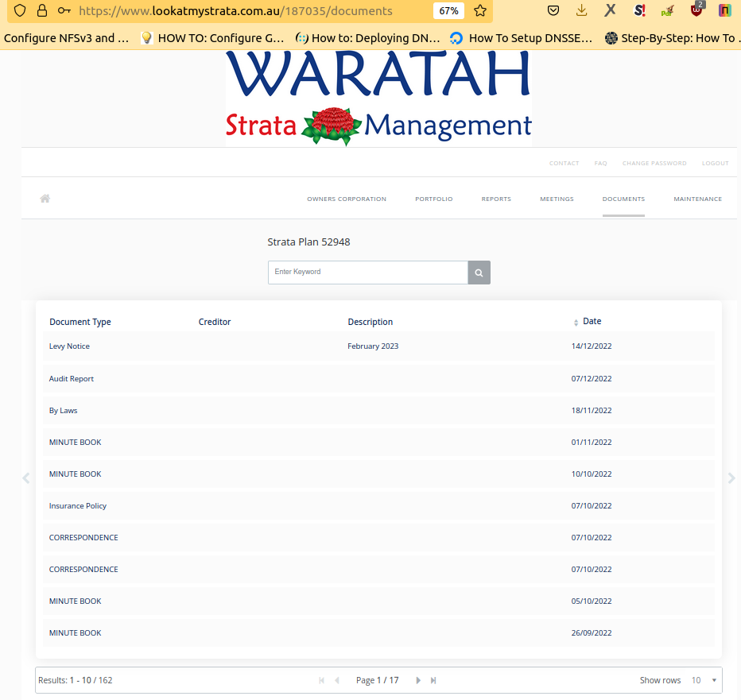Open browser downloads icon

tap(582, 11)
